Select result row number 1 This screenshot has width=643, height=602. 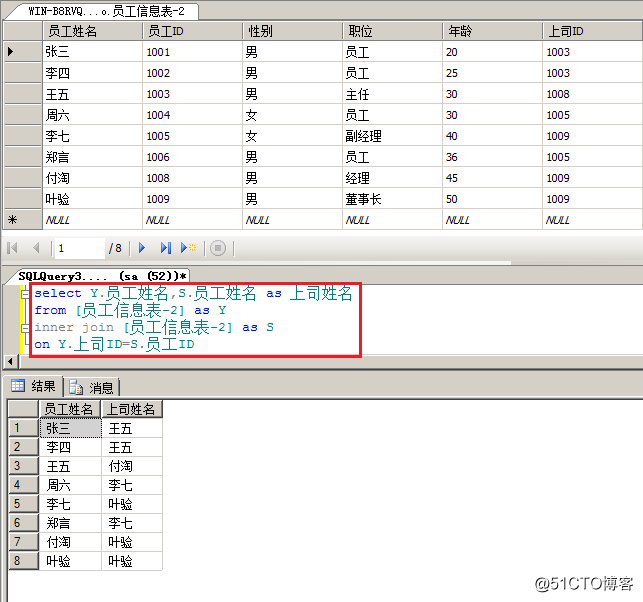click(x=23, y=428)
